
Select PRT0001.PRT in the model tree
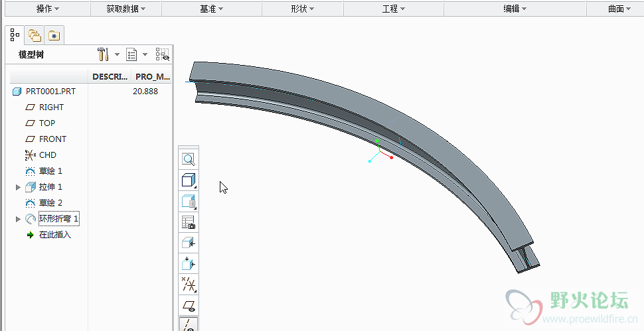[x=50, y=91]
